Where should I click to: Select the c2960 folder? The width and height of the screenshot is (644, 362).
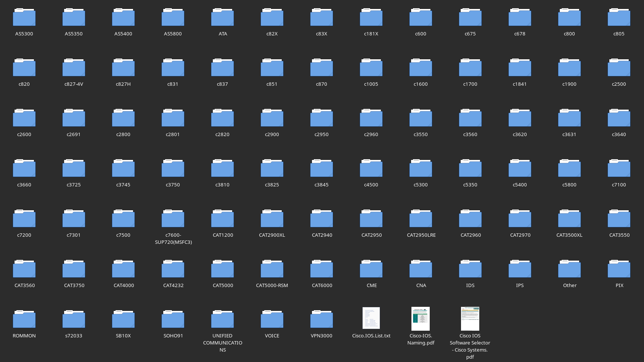(371, 118)
